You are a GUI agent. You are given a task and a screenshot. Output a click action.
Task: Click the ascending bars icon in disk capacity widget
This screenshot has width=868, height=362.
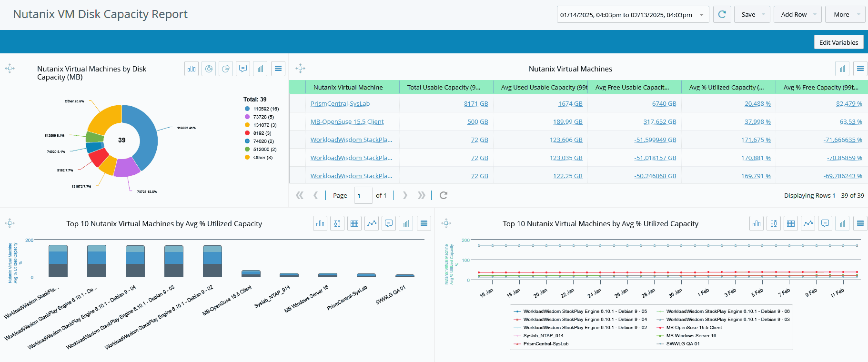coord(260,69)
